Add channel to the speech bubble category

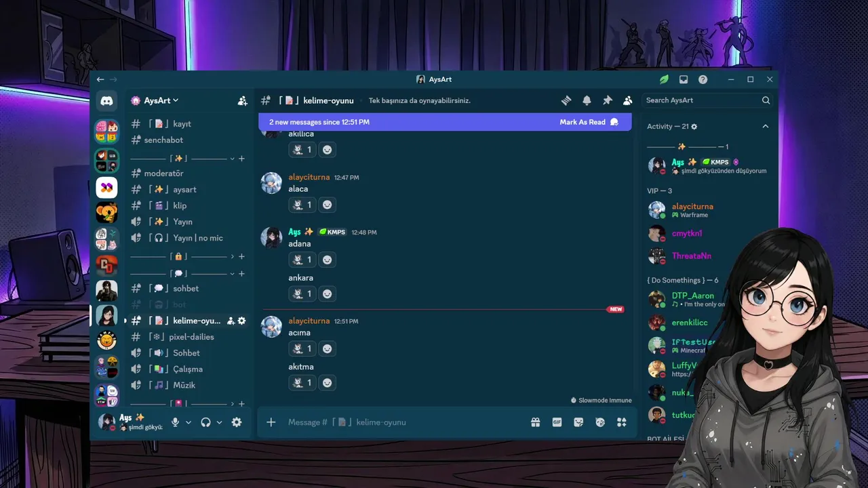(241, 274)
